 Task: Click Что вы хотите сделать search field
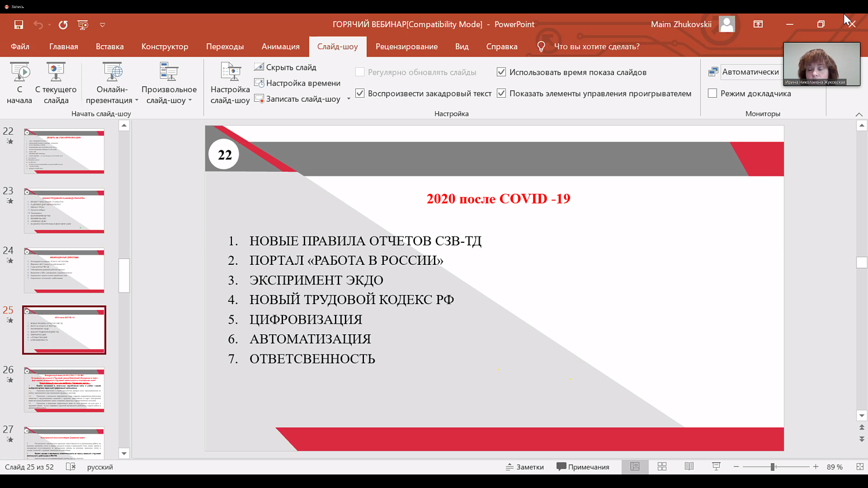coord(597,46)
